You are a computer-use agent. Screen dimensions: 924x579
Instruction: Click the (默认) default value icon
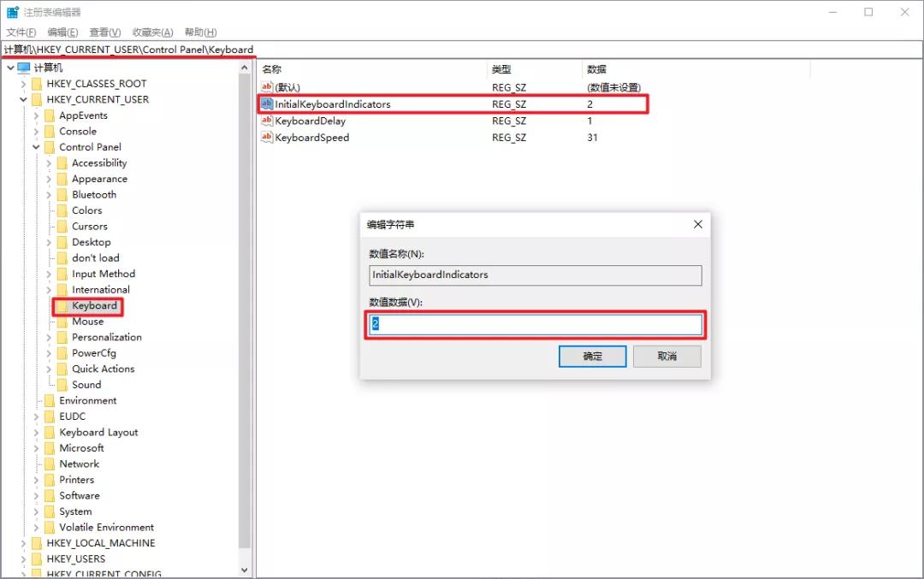click(267, 86)
